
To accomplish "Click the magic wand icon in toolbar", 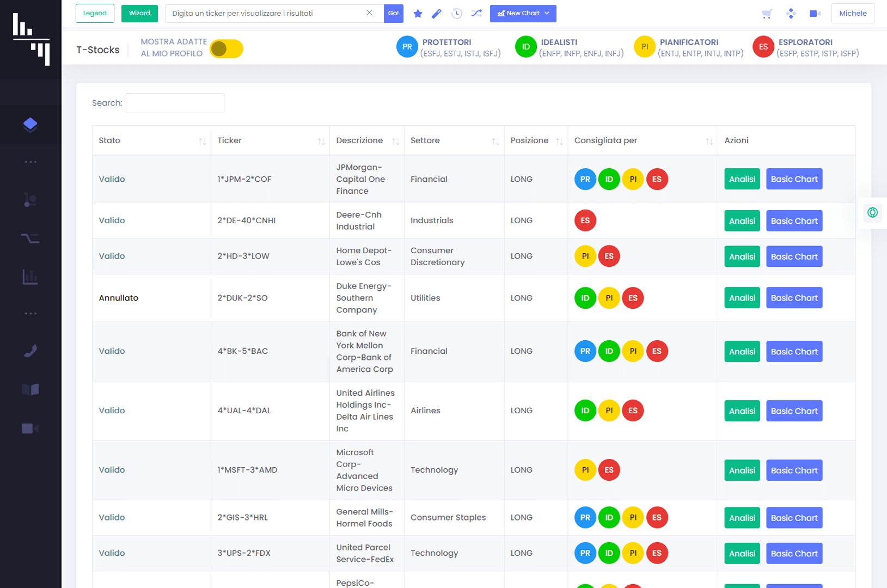I will tap(437, 14).
